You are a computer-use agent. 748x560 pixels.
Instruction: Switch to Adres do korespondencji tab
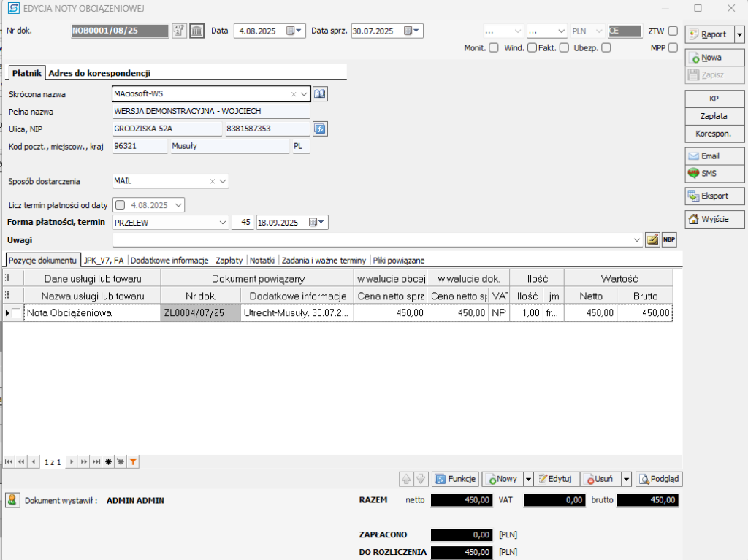(x=99, y=73)
